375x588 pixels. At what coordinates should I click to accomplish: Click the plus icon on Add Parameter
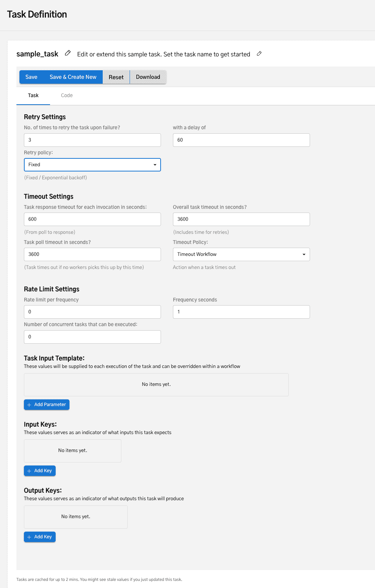click(x=29, y=405)
